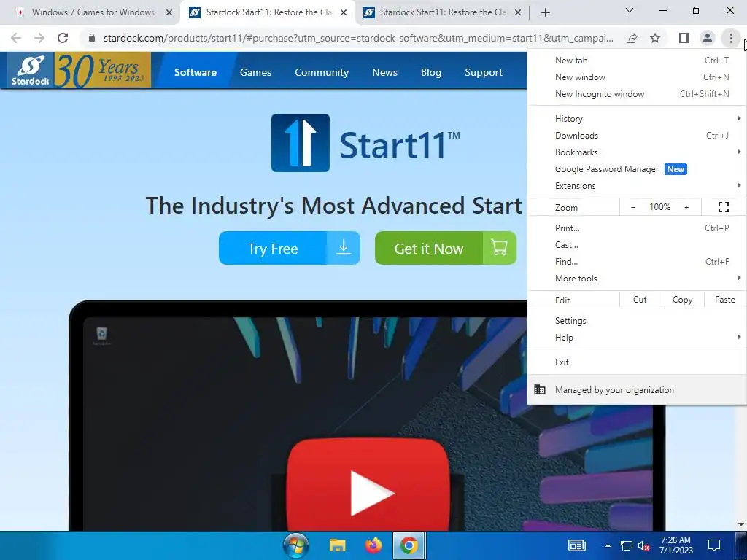Enter fullscreen via the zoom row icon
747x560 pixels.
724,207
